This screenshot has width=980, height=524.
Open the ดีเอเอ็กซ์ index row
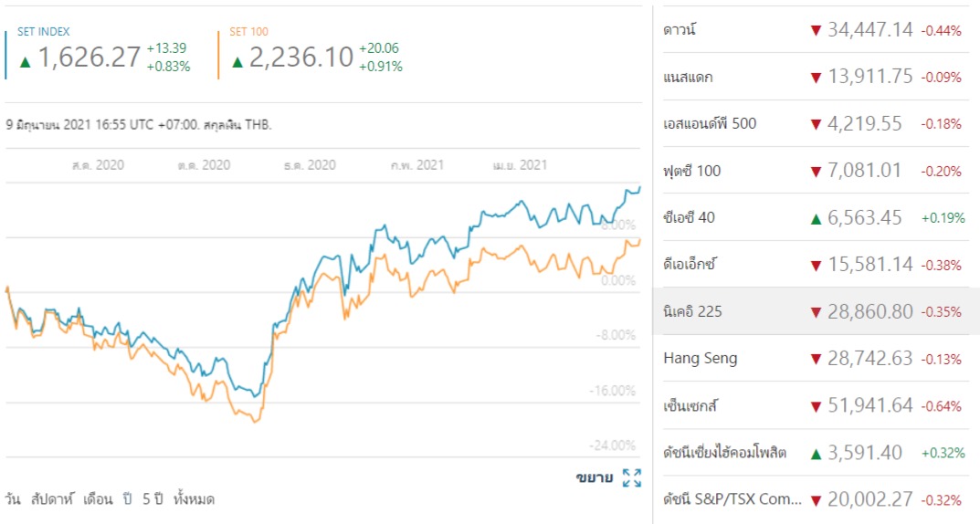click(691, 265)
